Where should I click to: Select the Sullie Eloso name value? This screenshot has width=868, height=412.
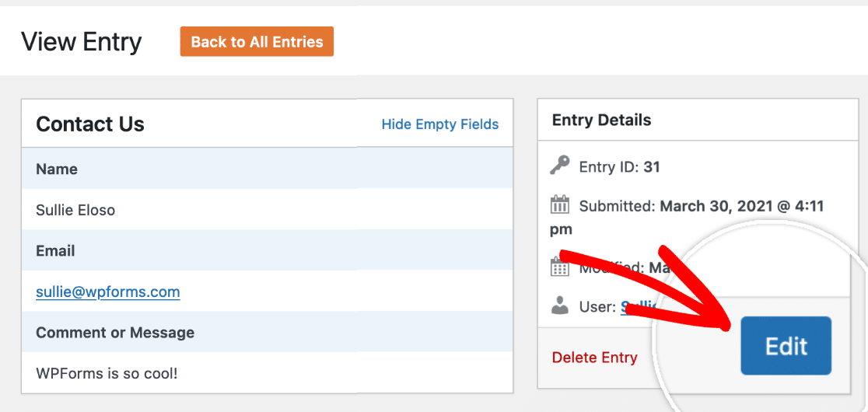point(75,210)
